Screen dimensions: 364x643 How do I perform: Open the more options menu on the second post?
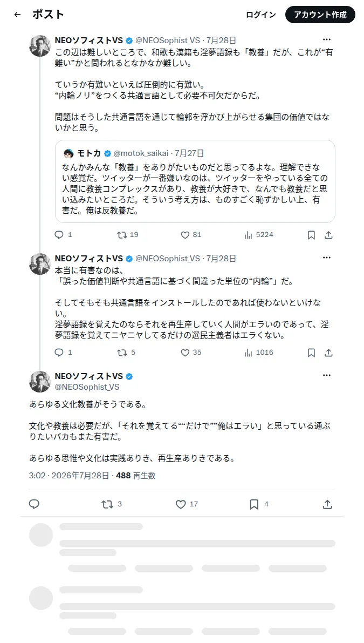[x=326, y=258]
